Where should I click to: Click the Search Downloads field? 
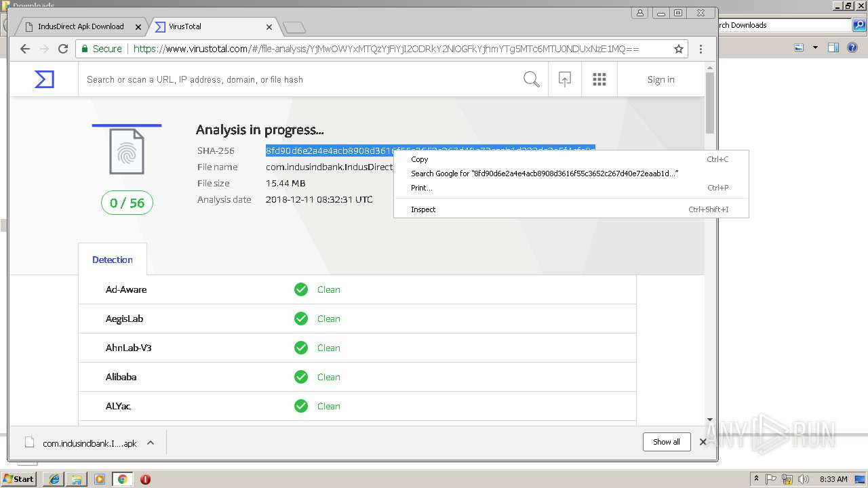783,25
